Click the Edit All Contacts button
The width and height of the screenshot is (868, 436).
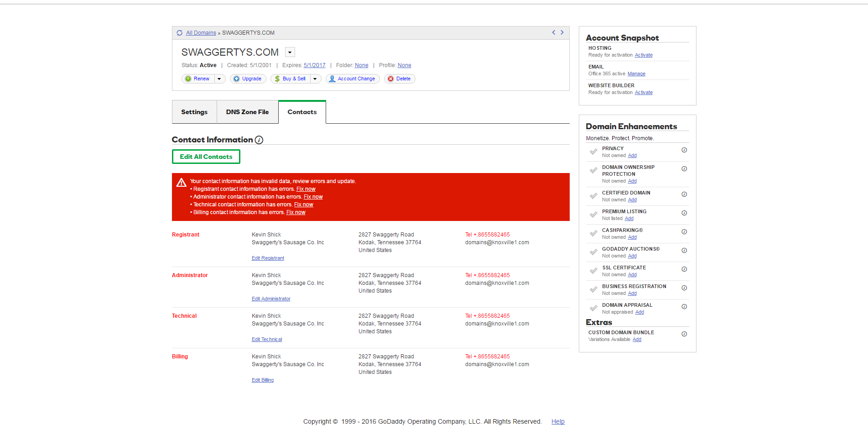206,157
